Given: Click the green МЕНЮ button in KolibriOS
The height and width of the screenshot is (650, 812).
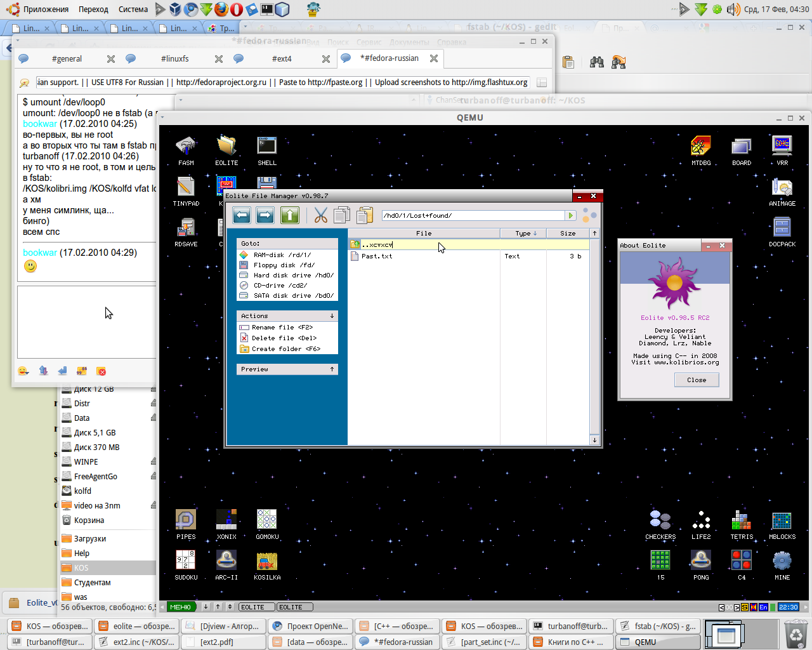Looking at the screenshot, I should coord(181,607).
